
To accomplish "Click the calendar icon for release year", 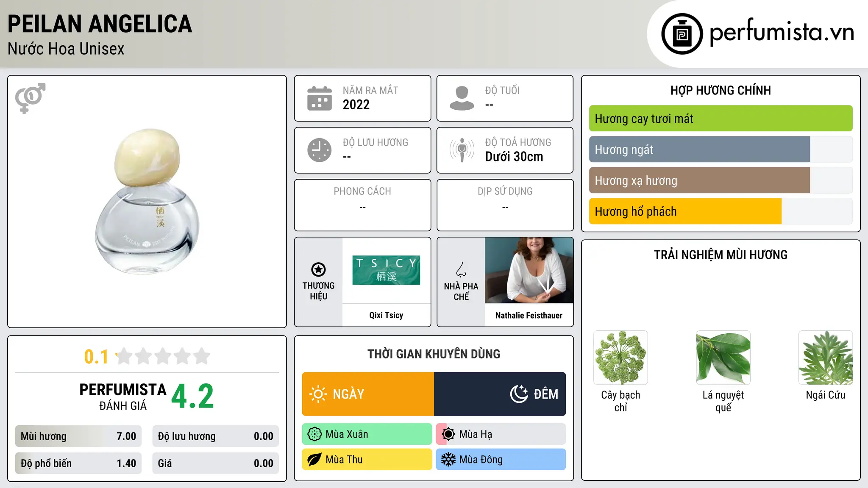I will point(320,98).
